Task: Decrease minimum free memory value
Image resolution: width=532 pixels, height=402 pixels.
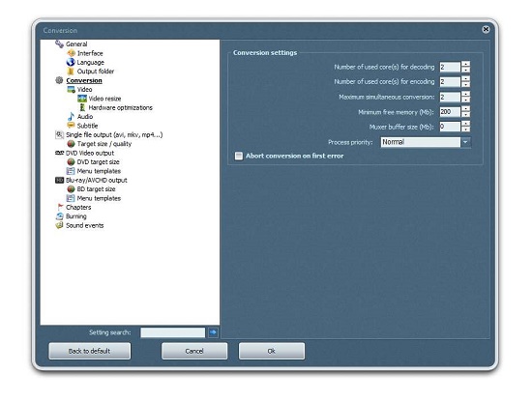Action: pyautogui.click(x=466, y=115)
